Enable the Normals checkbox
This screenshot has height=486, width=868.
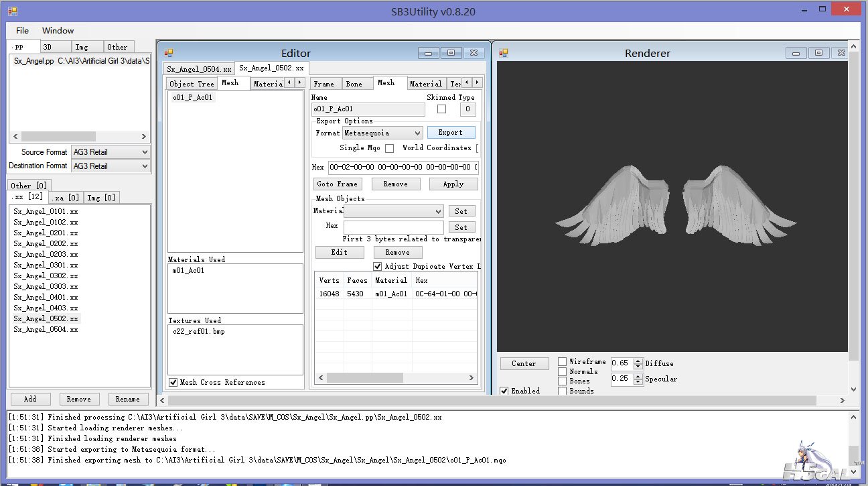pos(563,371)
